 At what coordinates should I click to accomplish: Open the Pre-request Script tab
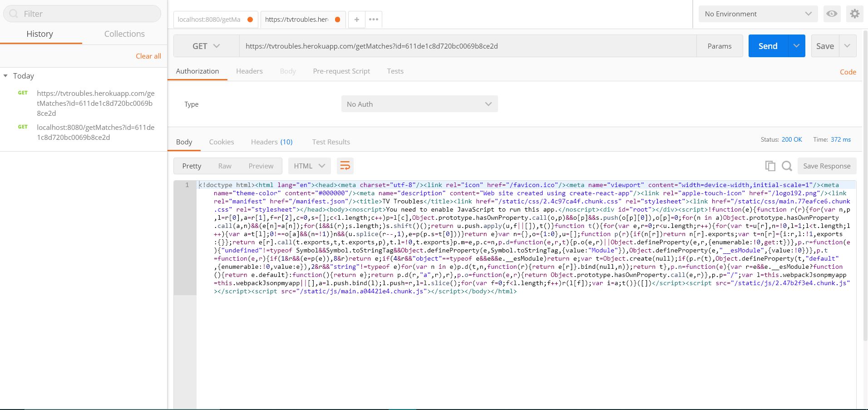(341, 71)
